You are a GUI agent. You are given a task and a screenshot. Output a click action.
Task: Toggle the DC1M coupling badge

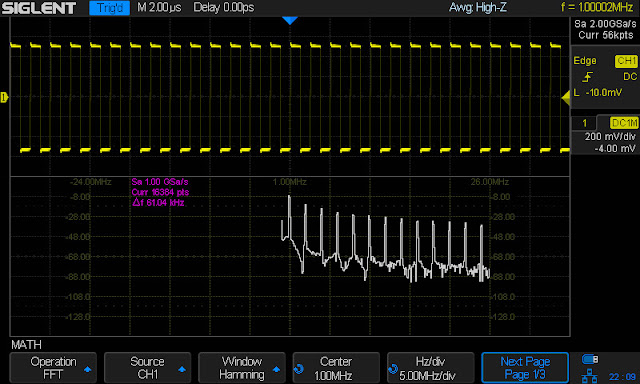(x=624, y=123)
